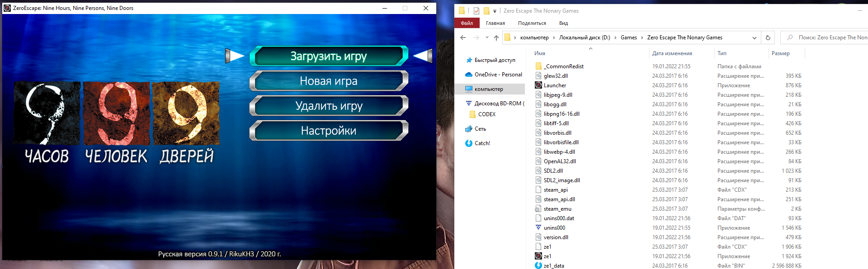The width and height of the screenshot is (868, 269).
Task: Sort by the Тип column header
Action: (722, 53)
